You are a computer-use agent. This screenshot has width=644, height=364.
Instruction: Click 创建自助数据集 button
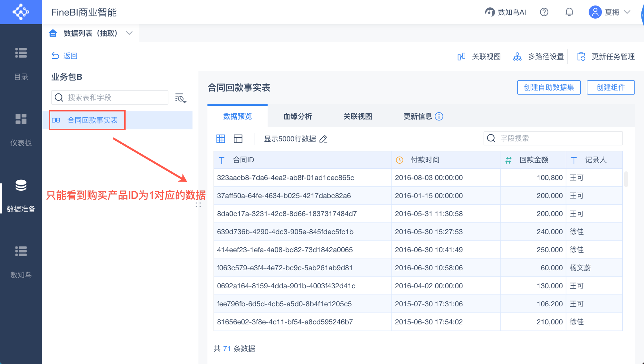[548, 88]
